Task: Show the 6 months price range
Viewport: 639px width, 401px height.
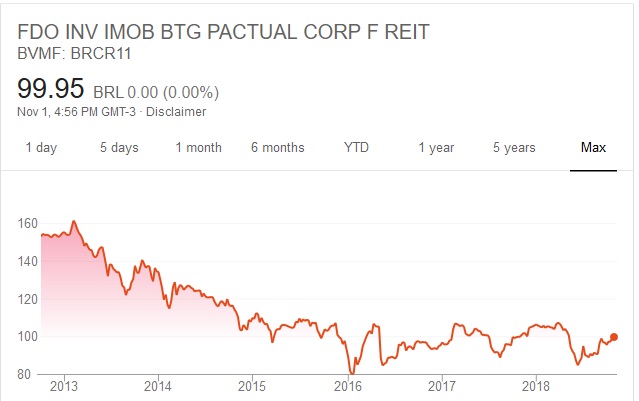Action: (x=277, y=148)
